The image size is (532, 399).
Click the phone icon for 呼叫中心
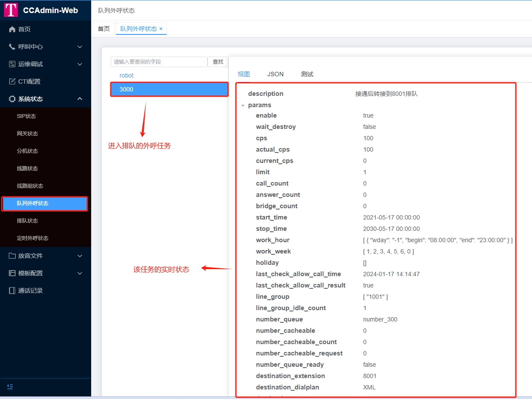point(12,47)
